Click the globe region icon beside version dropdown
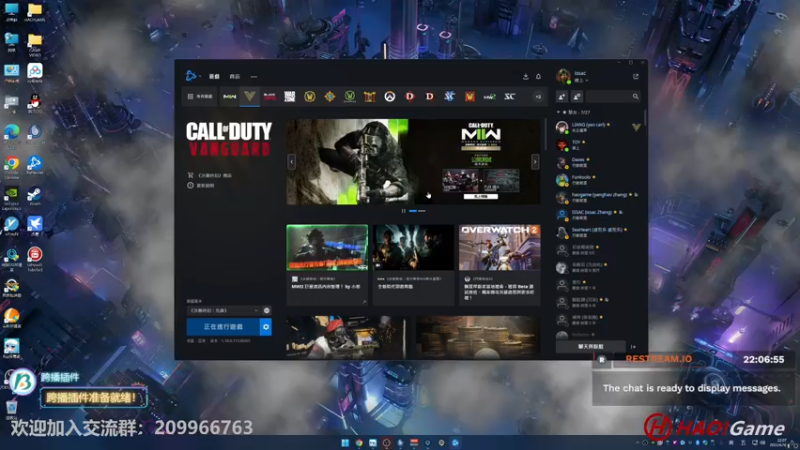800x450 pixels. (266, 310)
